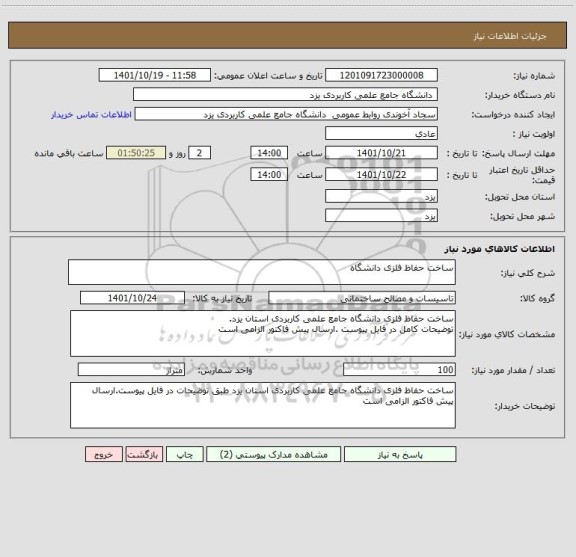Click the goods specifications text area
Screen dimensions: 576x557
tap(263, 334)
